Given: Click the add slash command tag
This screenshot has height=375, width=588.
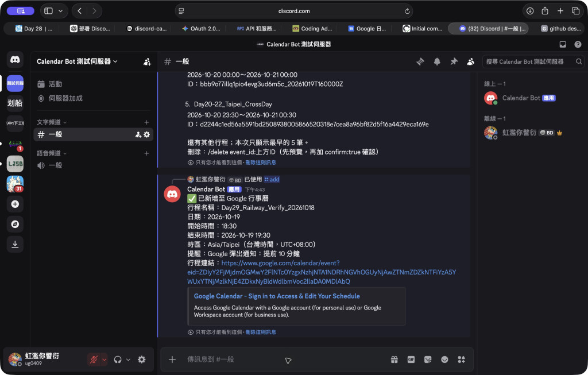Looking at the screenshot, I should click(272, 180).
